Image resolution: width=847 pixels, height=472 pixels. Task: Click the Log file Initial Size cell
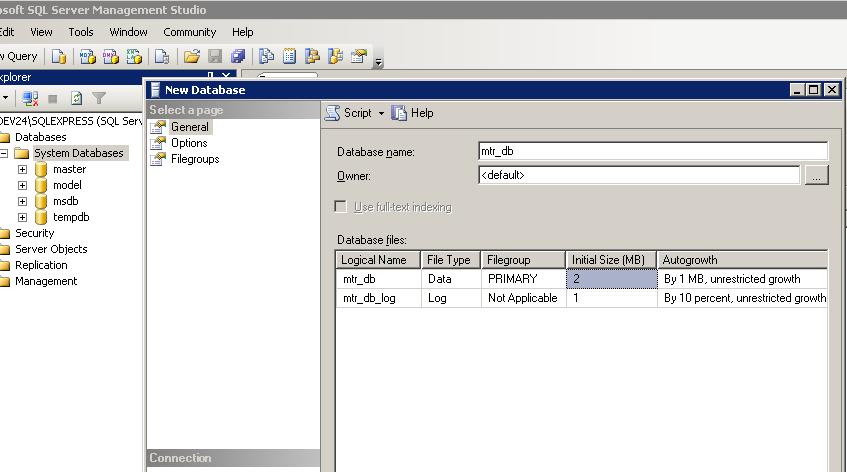pyautogui.click(x=611, y=298)
